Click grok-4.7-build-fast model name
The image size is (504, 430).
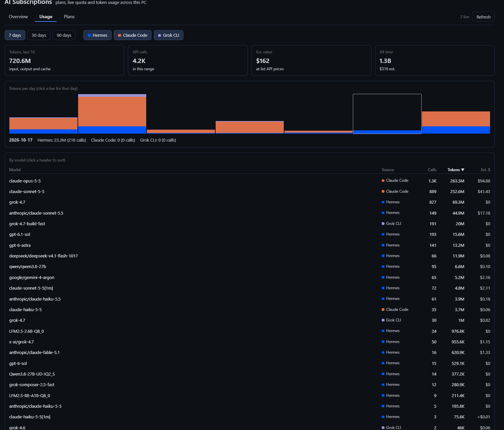(27, 224)
